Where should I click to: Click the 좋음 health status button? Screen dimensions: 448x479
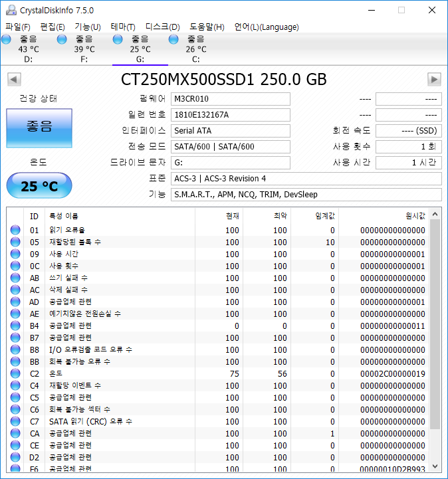click(39, 128)
